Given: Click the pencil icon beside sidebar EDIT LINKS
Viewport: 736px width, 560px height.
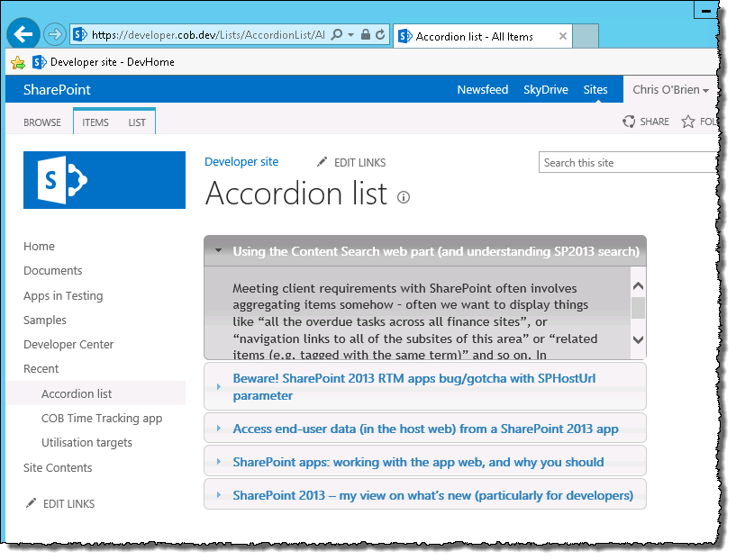Looking at the screenshot, I should [x=31, y=503].
